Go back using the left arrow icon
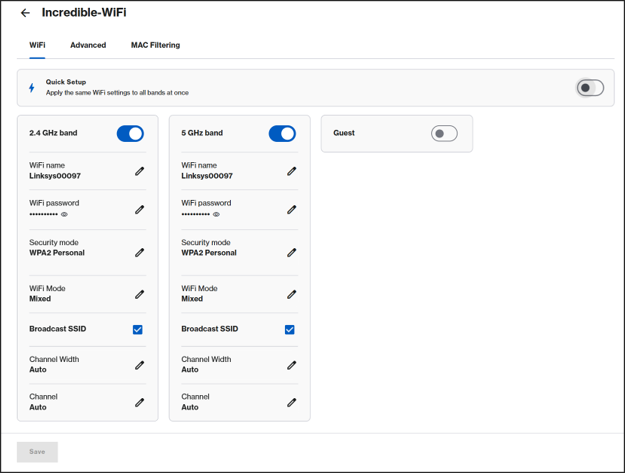The image size is (625, 473). (x=25, y=13)
